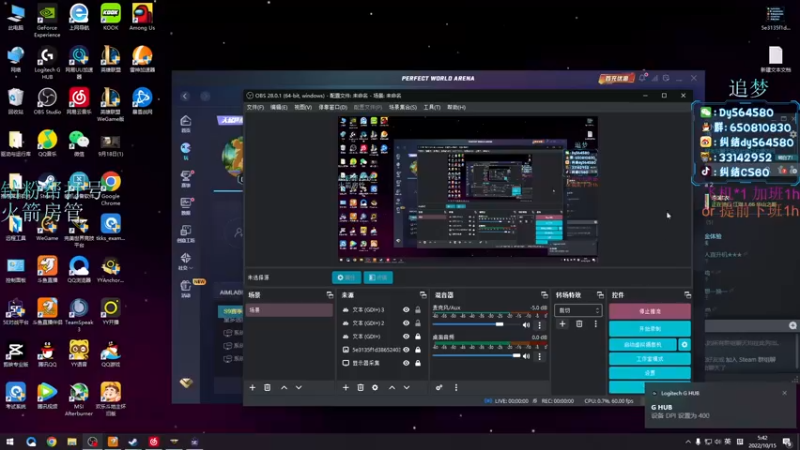The height and width of the screenshot is (450, 800).
Task: Move scene down in Scenes panel
Action: pos(299,388)
